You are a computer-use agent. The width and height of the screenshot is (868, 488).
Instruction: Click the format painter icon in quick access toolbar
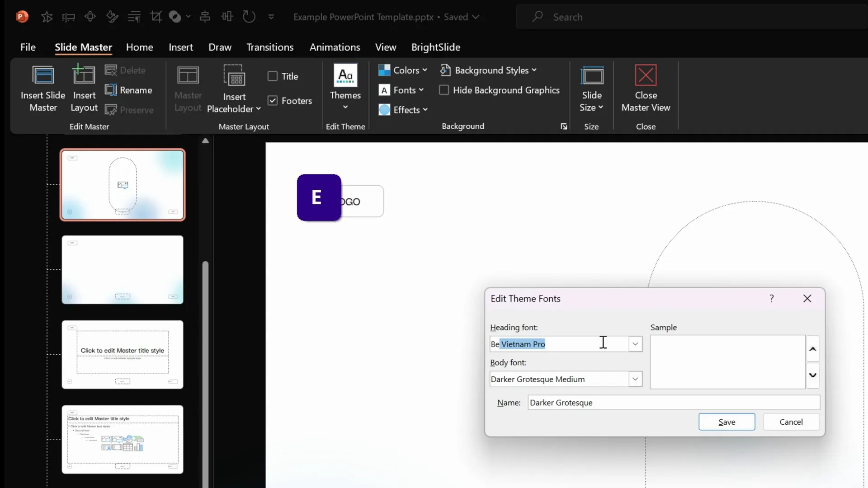click(x=112, y=17)
